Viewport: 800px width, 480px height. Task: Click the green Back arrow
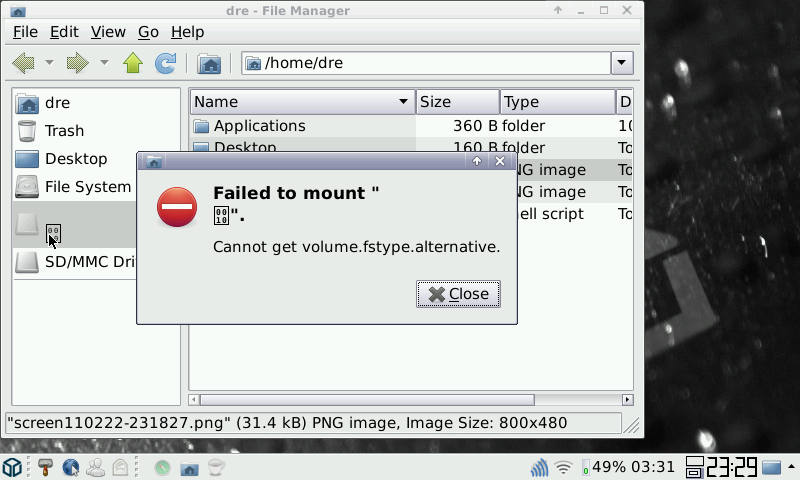point(23,63)
